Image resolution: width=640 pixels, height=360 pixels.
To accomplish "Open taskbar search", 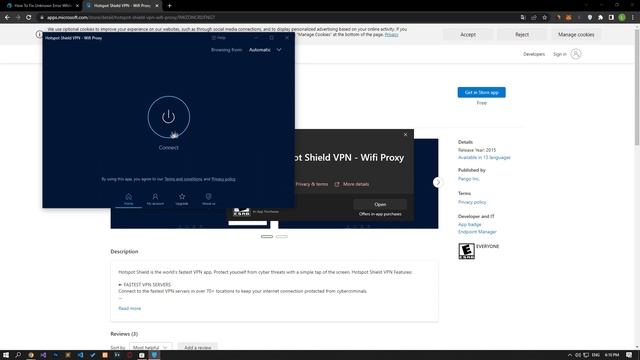I will (18, 355).
